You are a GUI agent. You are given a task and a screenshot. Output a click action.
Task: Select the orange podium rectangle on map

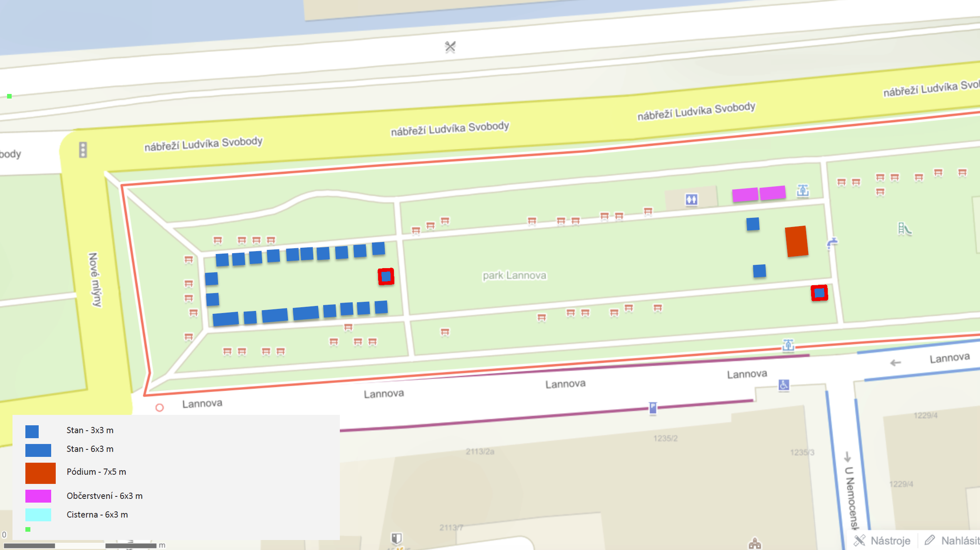(797, 241)
